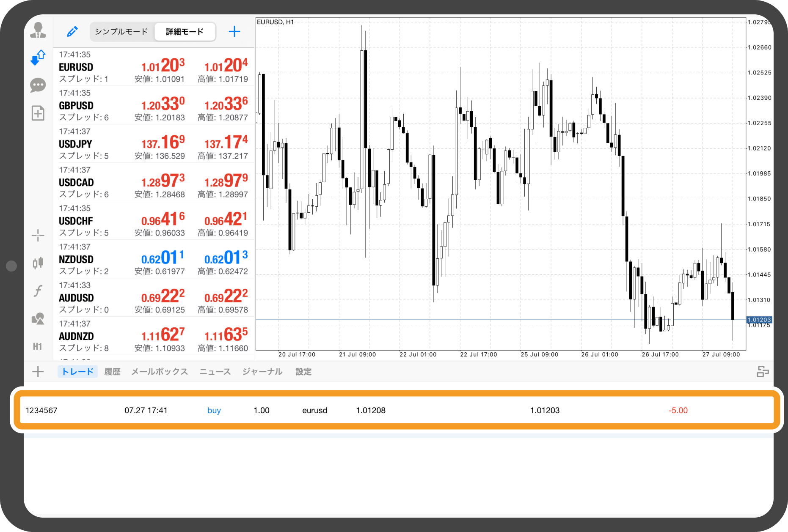Open the account profile icon
The image size is (788, 532).
tap(38, 30)
